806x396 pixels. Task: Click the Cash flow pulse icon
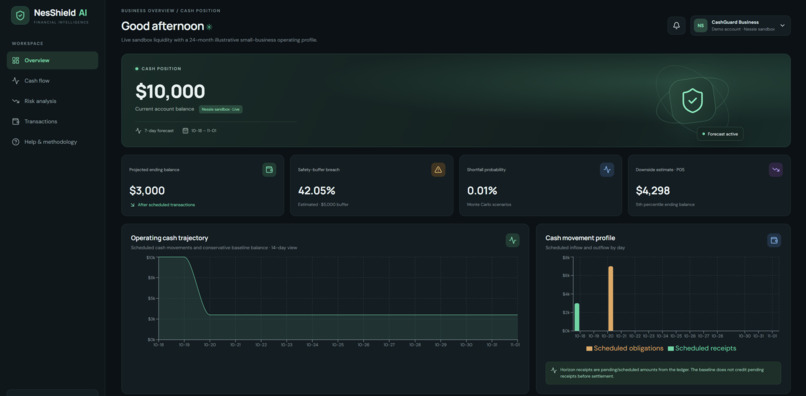(15, 81)
